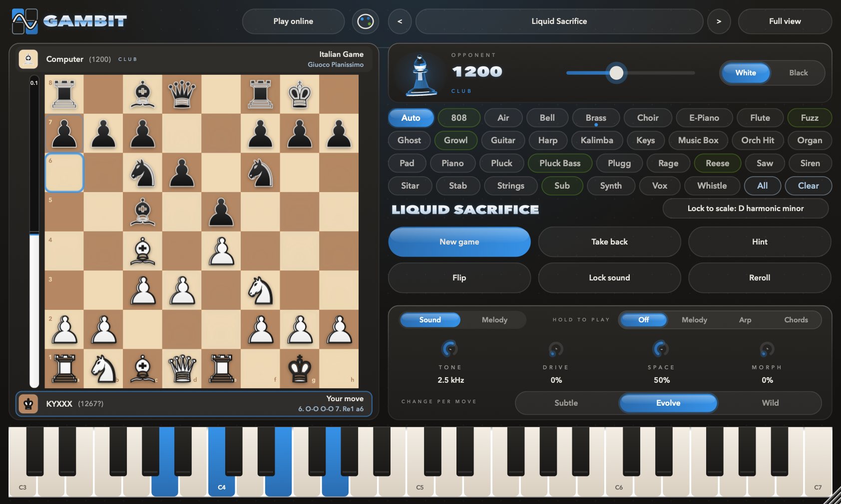The width and height of the screenshot is (841, 504).
Task: Select the black knight on c6
Action: (143, 173)
